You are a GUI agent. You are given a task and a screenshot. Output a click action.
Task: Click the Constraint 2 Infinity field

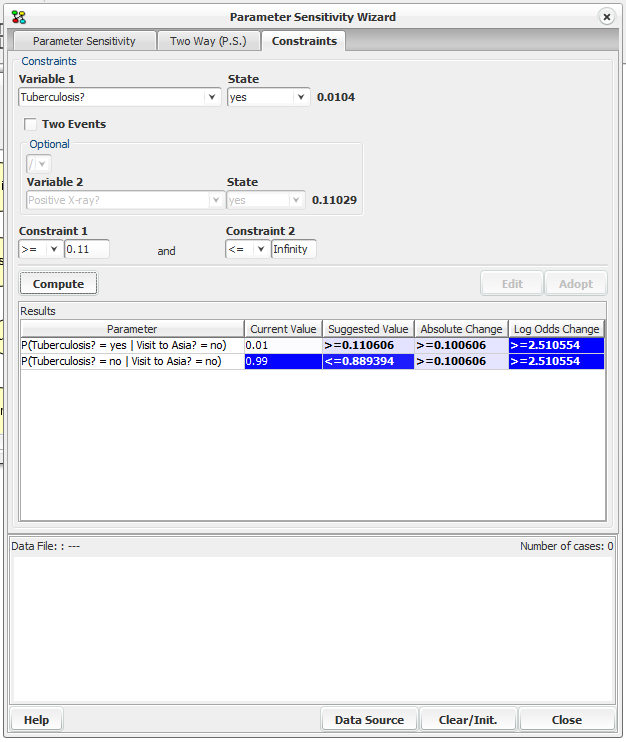point(293,249)
